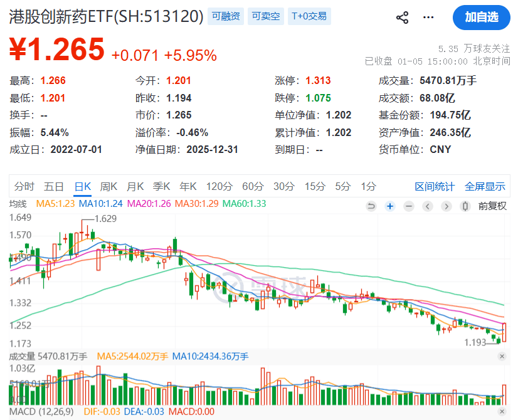The image size is (518, 420).
Task: Click the latest red candlestick on the chart
Action: pyautogui.click(x=504, y=332)
